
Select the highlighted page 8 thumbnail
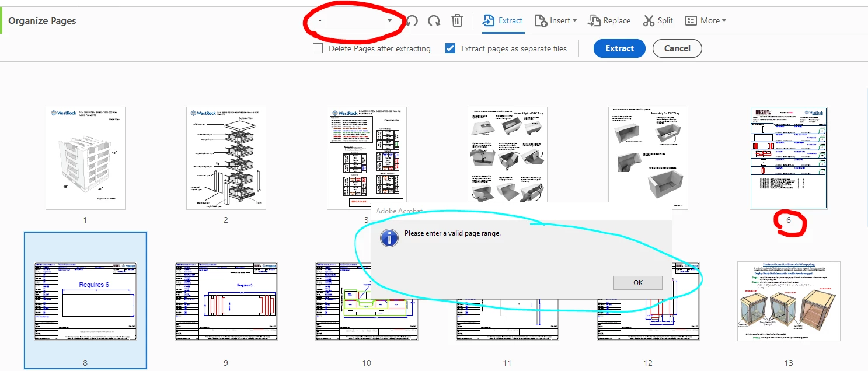[85, 301]
